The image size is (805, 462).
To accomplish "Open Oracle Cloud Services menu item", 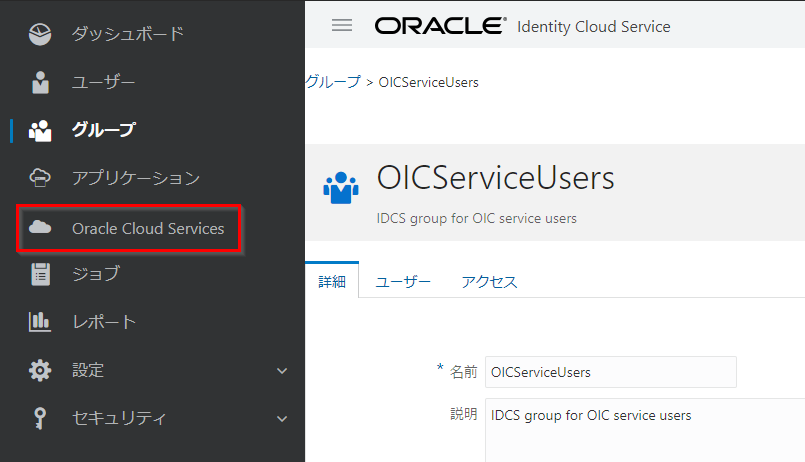I will pos(148,229).
